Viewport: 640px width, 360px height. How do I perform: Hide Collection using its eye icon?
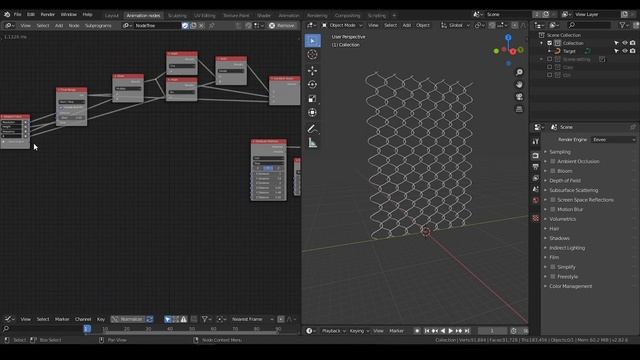624,43
